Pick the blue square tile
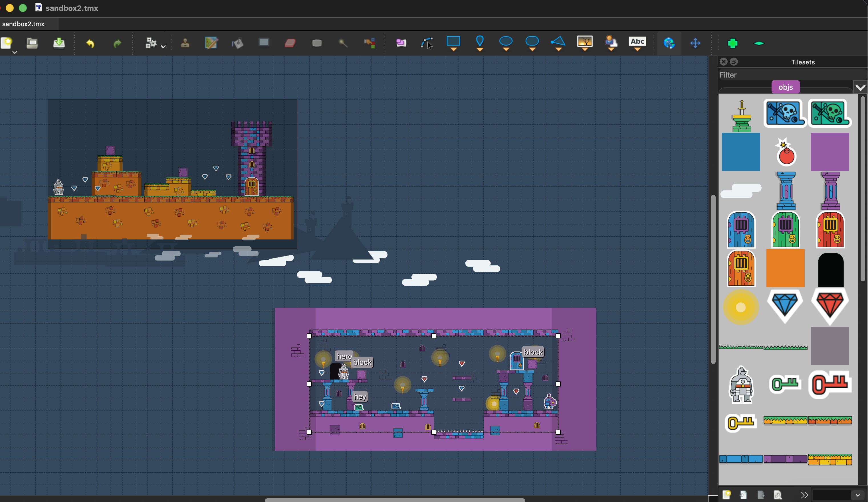 pos(741,152)
